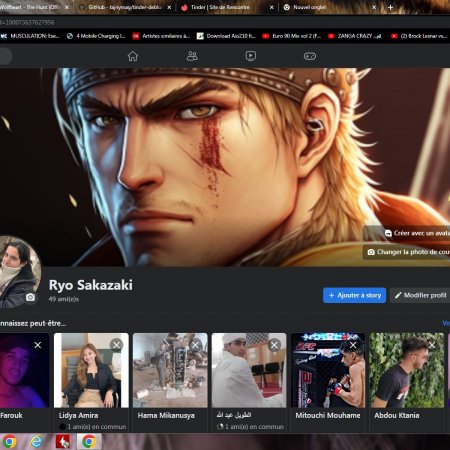The image size is (450, 450).
Task: Click the Mitouchi Mouhame name
Action: pyautogui.click(x=328, y=415)
